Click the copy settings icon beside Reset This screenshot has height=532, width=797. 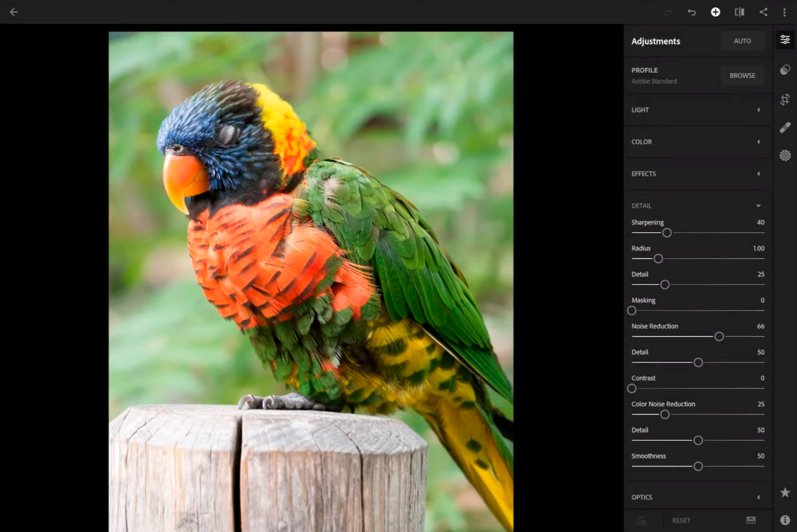[x=641, y=520]
